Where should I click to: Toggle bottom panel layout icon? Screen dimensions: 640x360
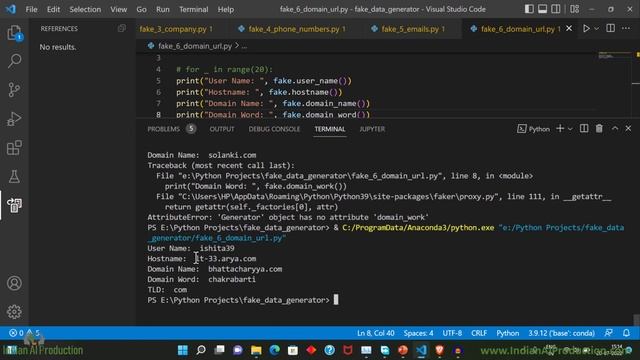542,9
